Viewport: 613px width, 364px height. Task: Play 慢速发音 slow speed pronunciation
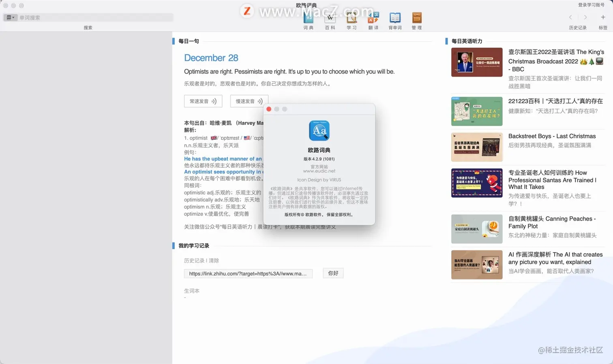[249, 101]
